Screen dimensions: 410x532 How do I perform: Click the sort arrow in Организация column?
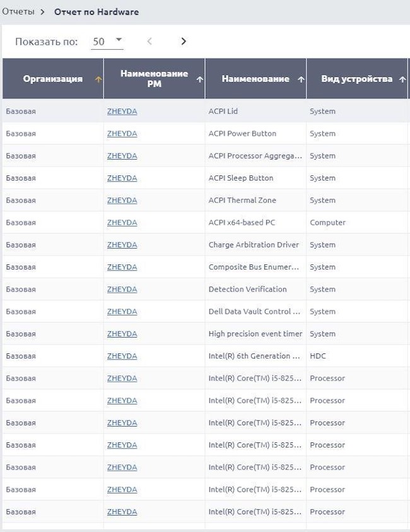click(98, 80)
